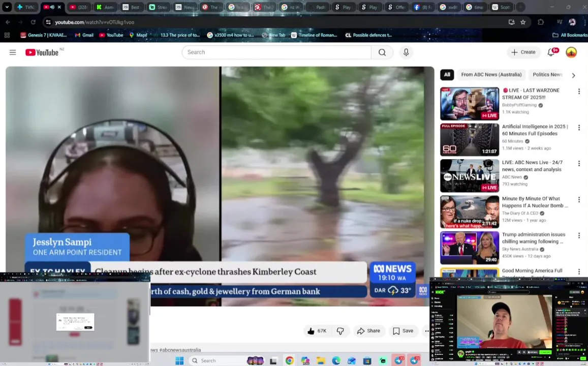
Task: Start voice search with the microphone icon
Action: coord(406,52)
